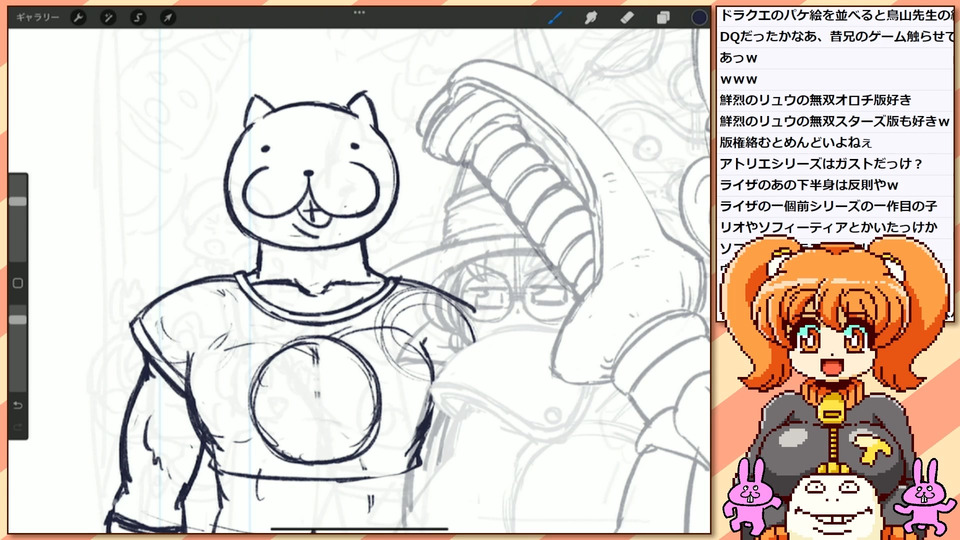
Task: Open the ギャラリー gallery
Action: [37, 17]
